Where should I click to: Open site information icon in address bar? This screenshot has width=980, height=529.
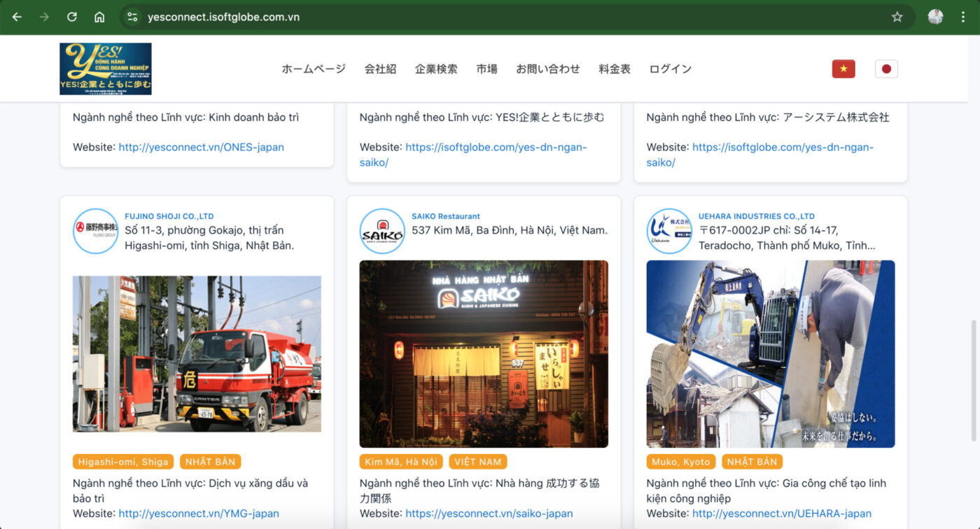132,17
